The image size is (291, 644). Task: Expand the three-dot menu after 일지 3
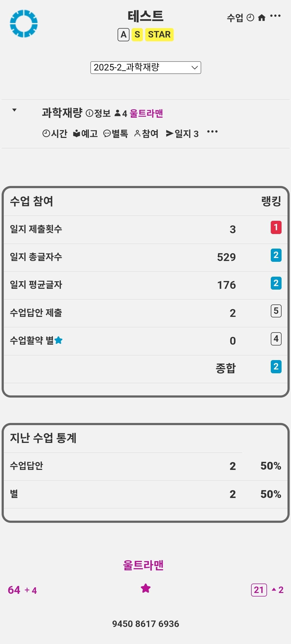click(x=212, y=132)
